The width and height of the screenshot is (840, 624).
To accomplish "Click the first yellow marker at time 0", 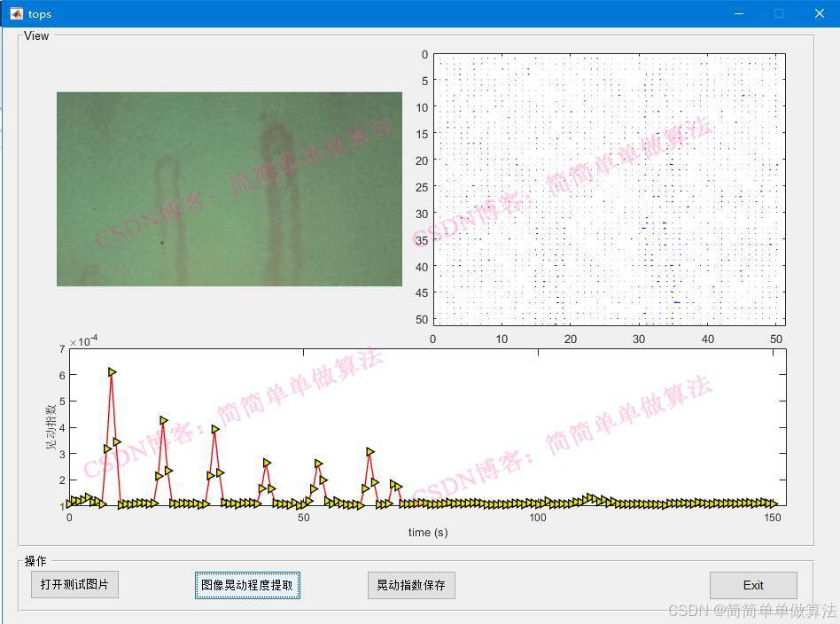I will click(x=70, y=504).
